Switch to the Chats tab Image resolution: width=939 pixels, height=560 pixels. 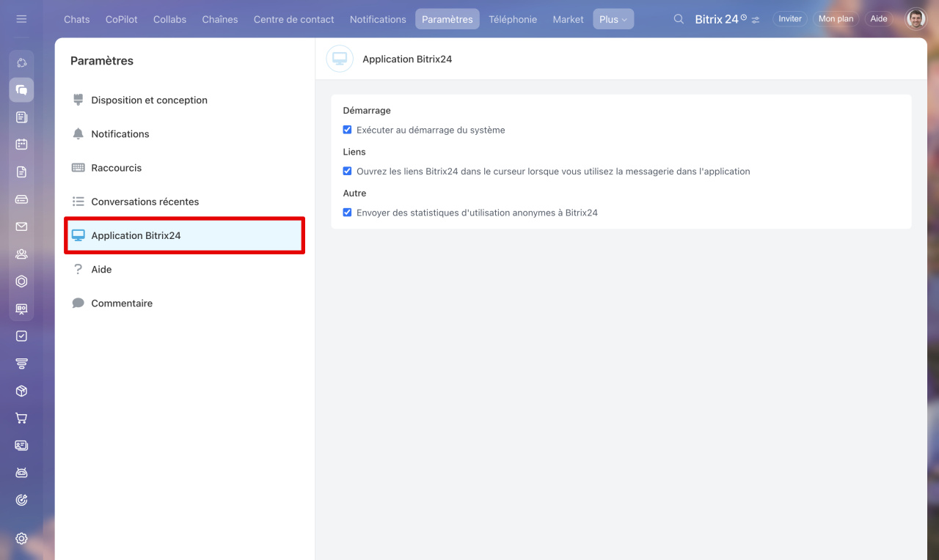(77, 19)
